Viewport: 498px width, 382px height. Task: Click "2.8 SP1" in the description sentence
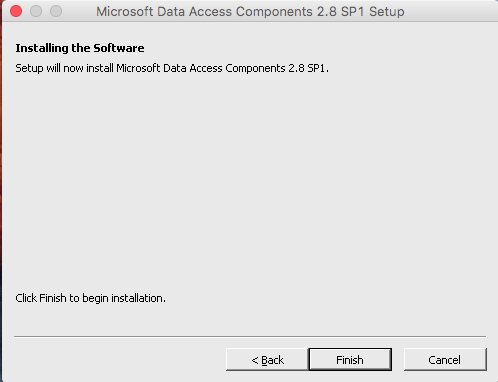pos(306,68)
